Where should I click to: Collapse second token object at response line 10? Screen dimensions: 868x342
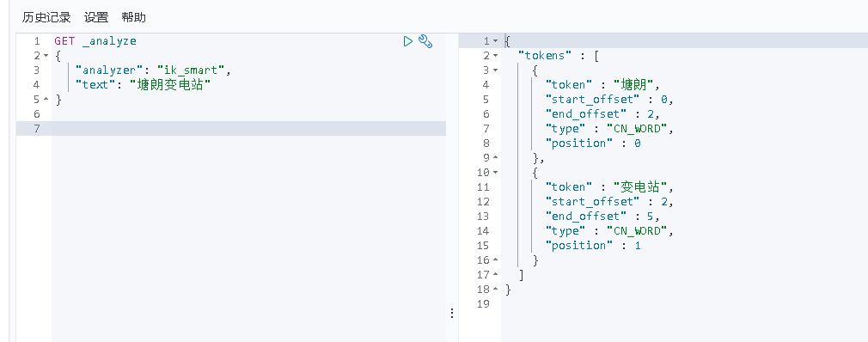click(x=495, y=173)
